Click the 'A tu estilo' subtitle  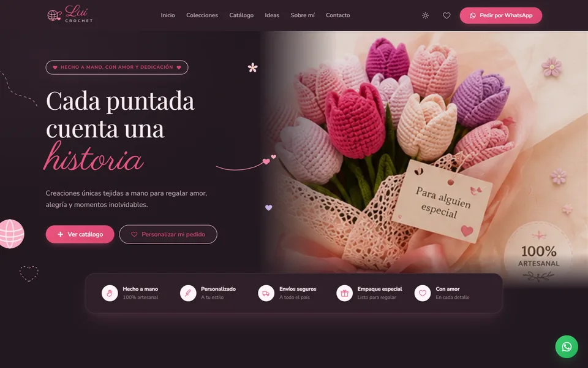(213, 297)
